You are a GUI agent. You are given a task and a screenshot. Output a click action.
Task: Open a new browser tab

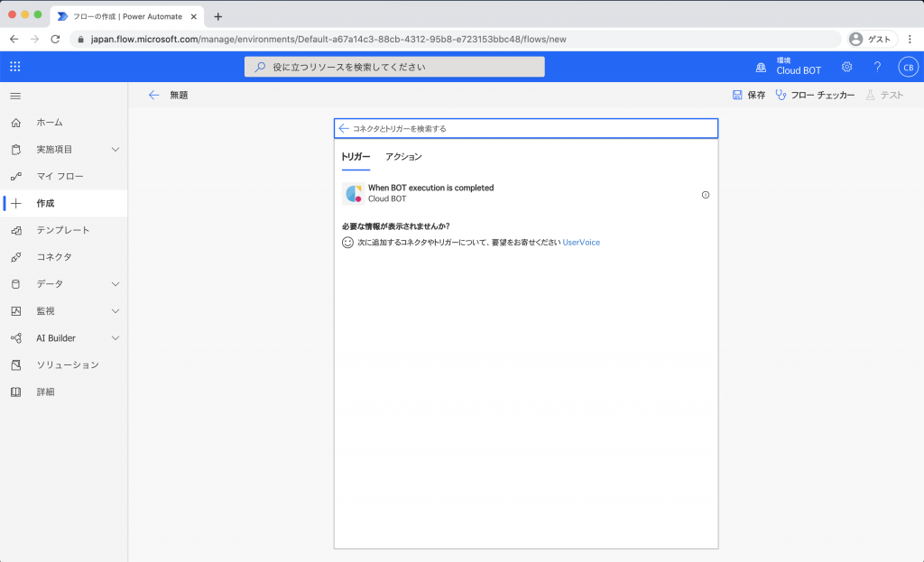tap(218, 16)
